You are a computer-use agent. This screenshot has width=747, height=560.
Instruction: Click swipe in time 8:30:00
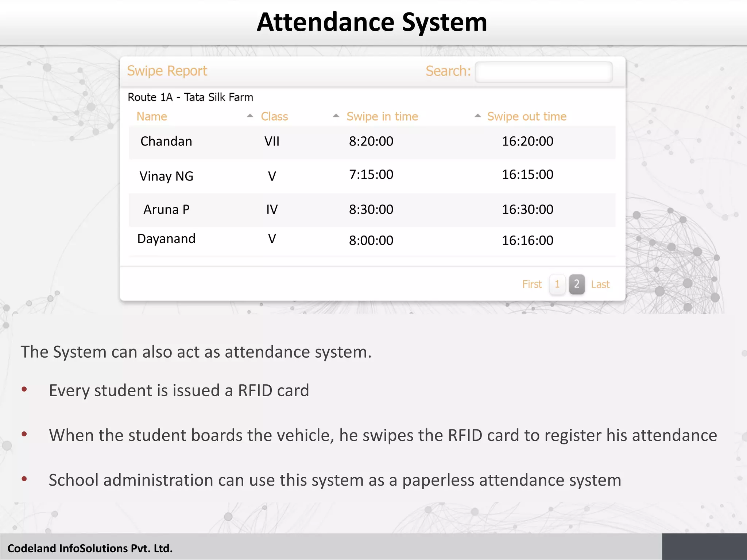[x=371, y=210]
